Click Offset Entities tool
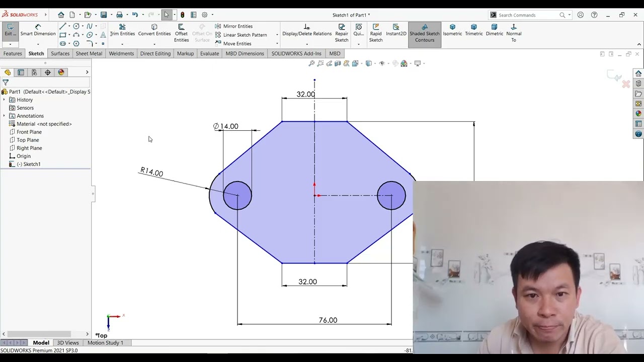The image size is (644, 362). (x=181, y=33)
